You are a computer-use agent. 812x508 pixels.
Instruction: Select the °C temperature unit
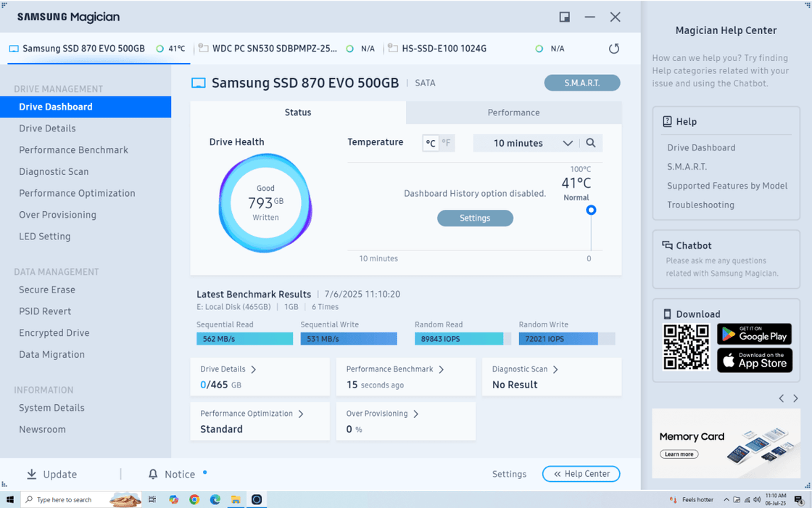click(431, 143)
